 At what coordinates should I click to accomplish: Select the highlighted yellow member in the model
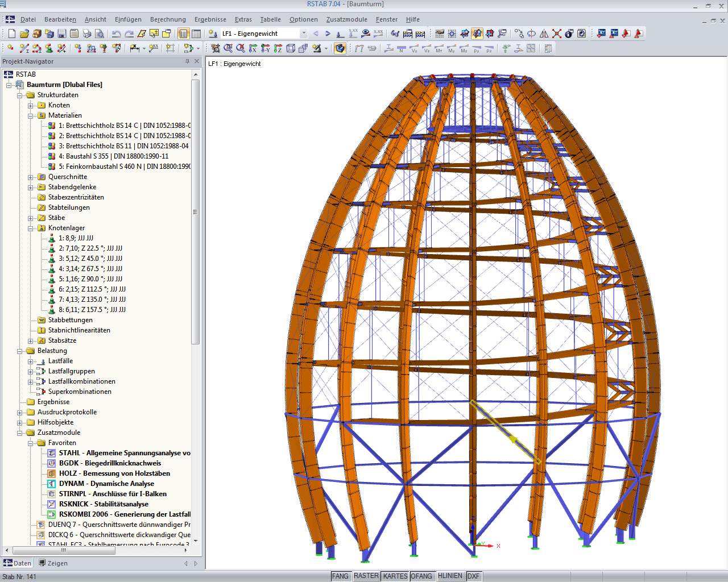tap(505, 431)
